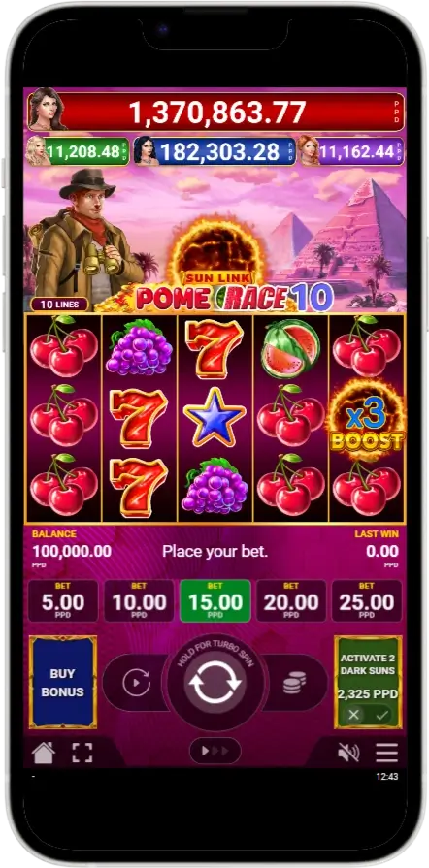The image size is (429, 868).
Task: Decline Dark Suns with the X icon
Action: tap(354, 715)
